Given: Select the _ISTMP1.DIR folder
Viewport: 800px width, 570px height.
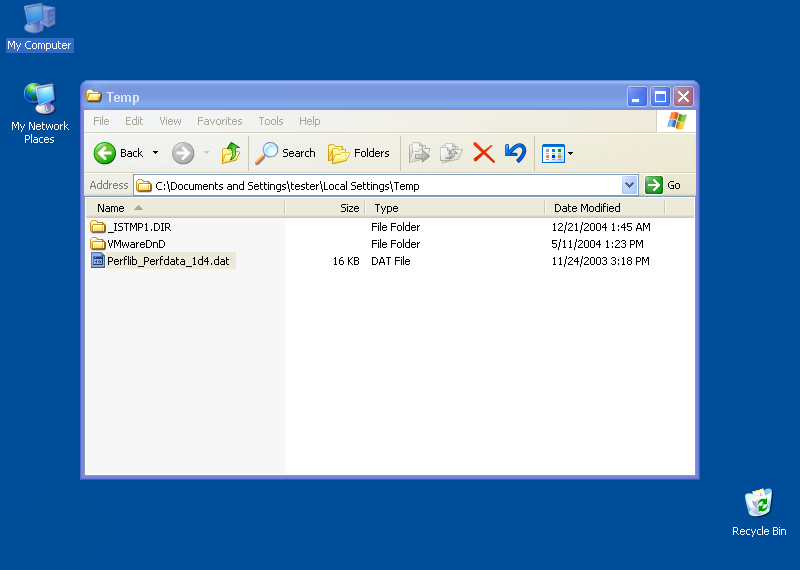Looking at the screenshot, I should pyautogui.click(x=138, y=227).
